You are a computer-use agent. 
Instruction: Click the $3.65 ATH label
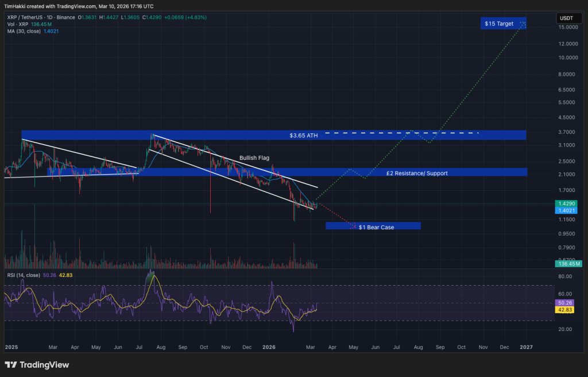click(x=304, y=136)
